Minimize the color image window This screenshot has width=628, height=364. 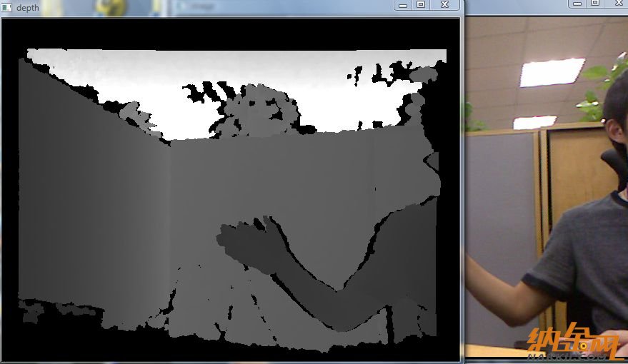(577, 4)
